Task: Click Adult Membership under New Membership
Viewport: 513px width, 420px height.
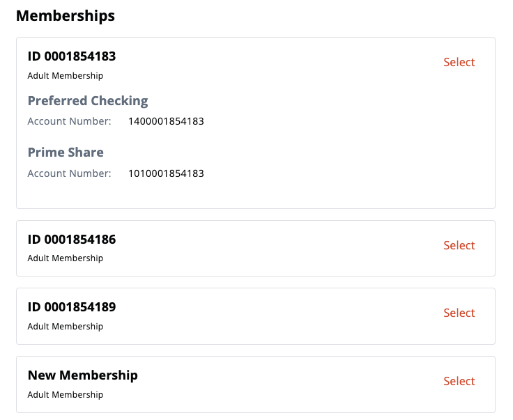Action: pos(66,395)
